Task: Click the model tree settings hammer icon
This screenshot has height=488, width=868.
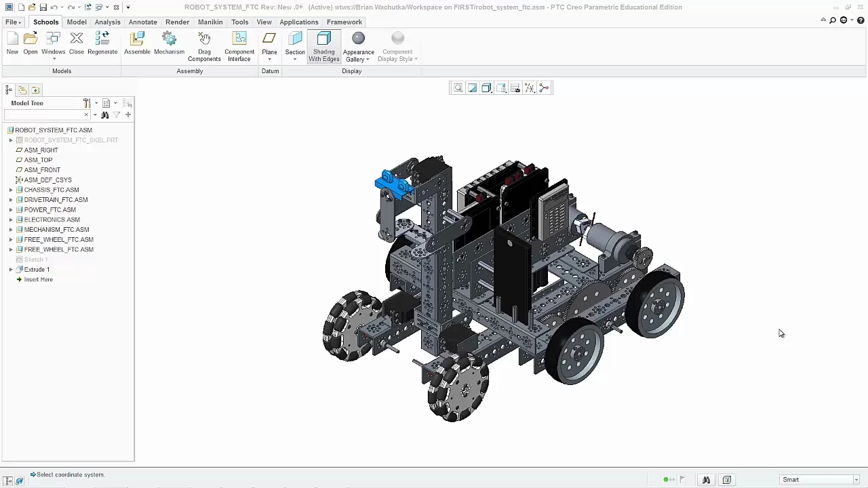Action: [87, 103]
